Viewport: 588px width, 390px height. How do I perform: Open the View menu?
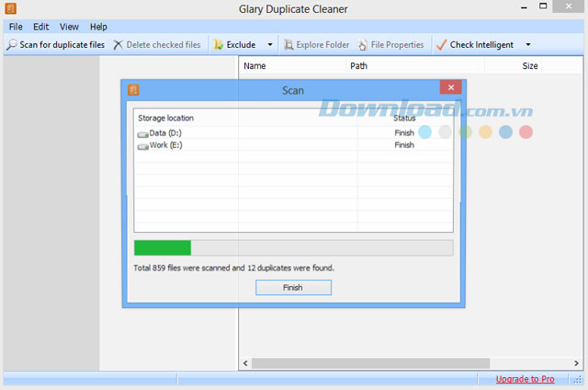pos(69,27)
